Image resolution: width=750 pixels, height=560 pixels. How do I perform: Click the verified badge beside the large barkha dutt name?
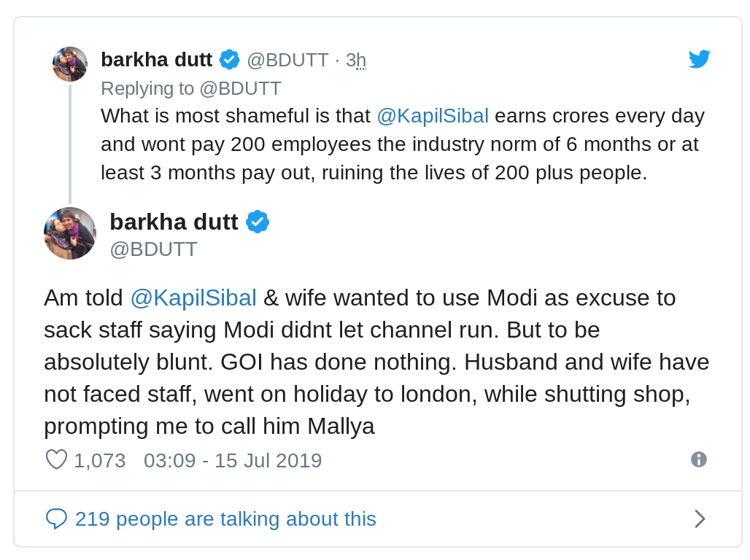coord(258,222)
